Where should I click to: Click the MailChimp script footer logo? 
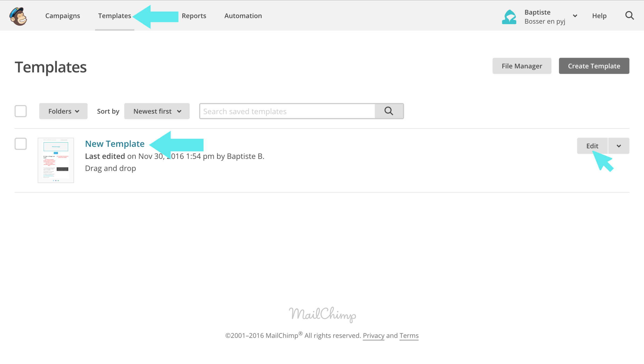322,314
